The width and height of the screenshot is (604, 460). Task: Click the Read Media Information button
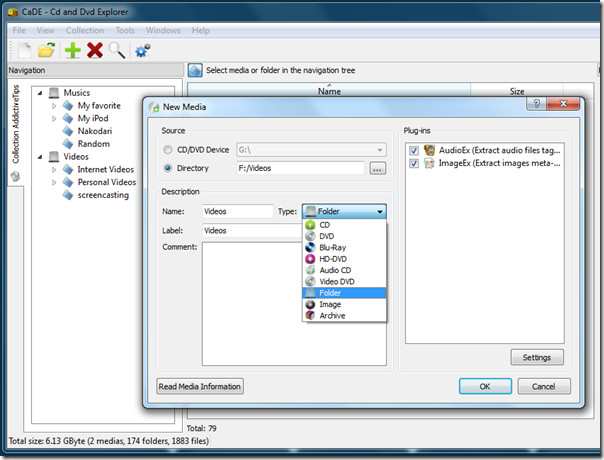pos(200,386)
